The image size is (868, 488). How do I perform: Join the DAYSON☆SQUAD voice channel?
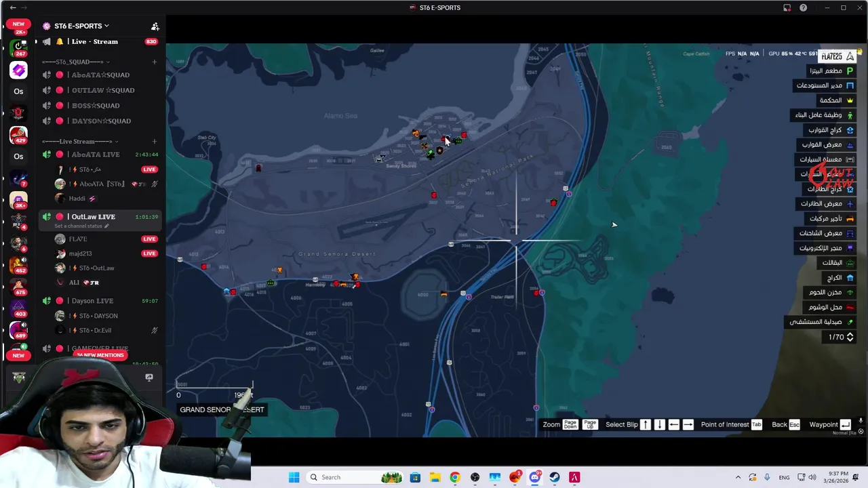101,121
